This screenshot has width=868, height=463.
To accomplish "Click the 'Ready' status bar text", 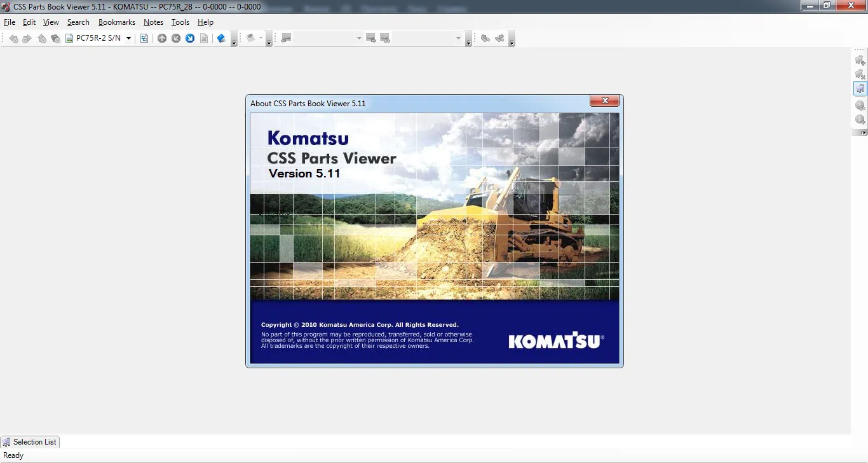I will 13,455.
